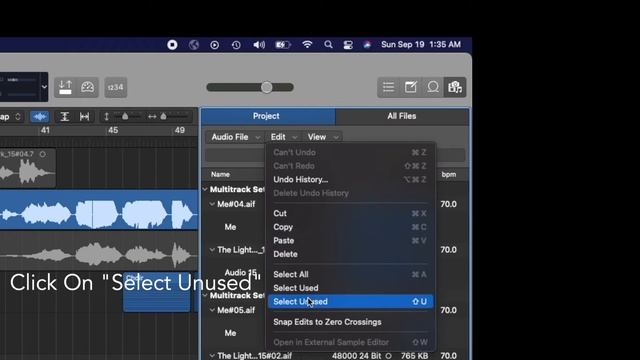This screenshot has width=640, height=360.
Task: Toggle horizontal auto zoom button
Action: [84, 117]
